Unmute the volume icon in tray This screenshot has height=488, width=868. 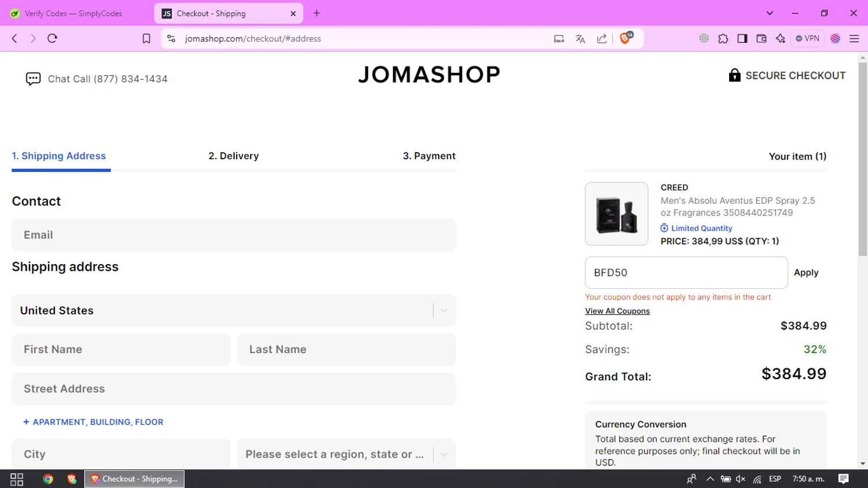click(x=740, y=479)
